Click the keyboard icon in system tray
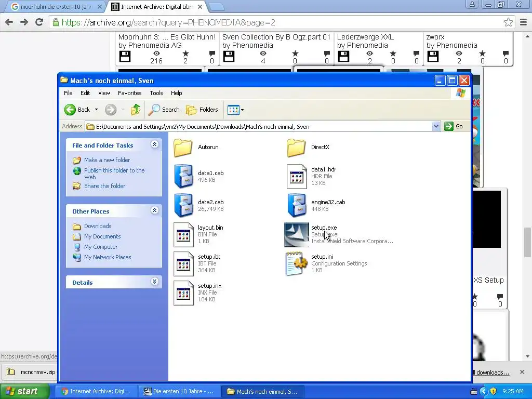Viewport: 532px width, 399px height. 474,392
